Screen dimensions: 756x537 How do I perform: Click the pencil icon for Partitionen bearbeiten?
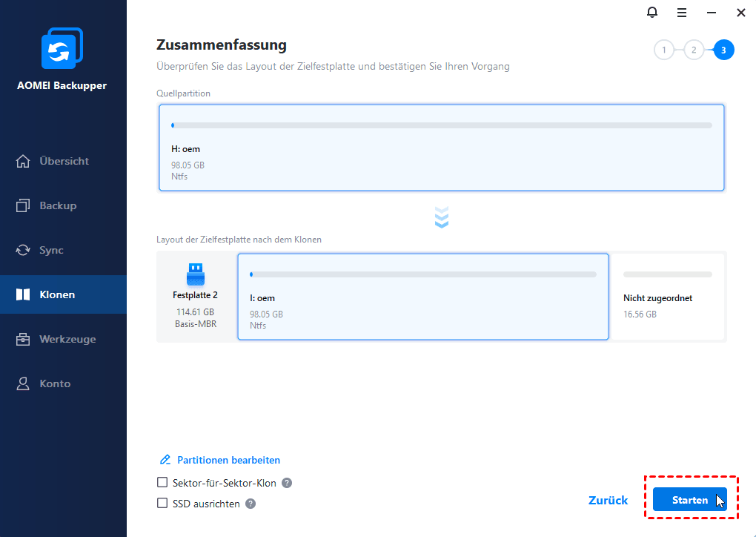click(x=165, y=460)
